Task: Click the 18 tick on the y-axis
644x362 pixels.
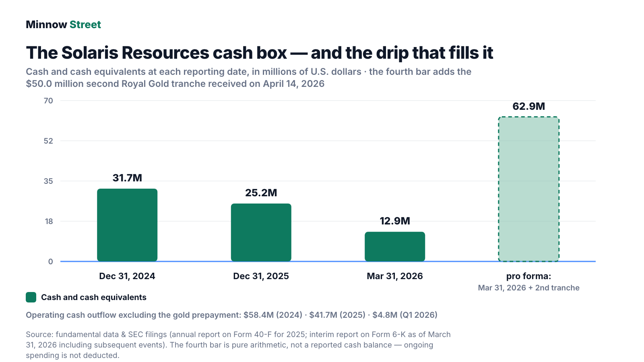Action: tap(49, 221)
